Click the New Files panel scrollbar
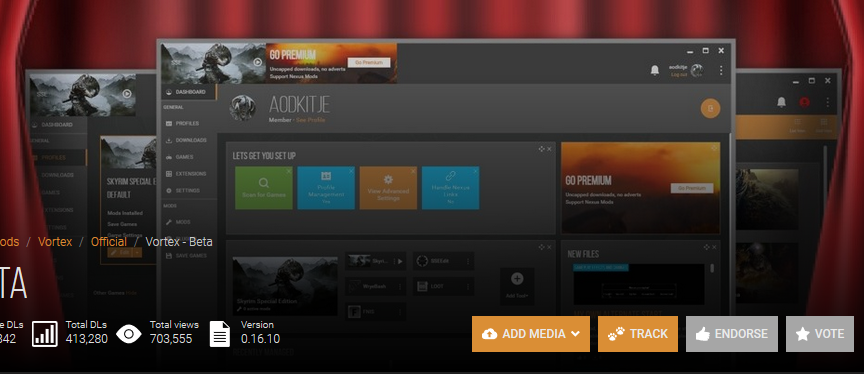Image resolution: width=864 pixels, height=374 pixels. (x=712, y=268)
